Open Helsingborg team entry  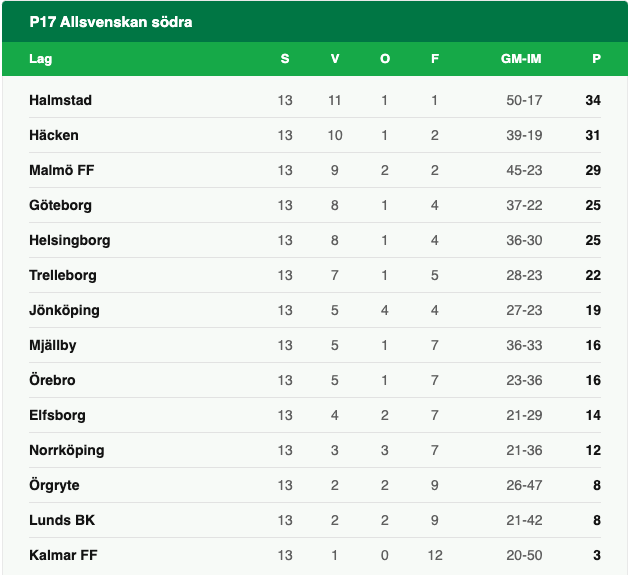(x=70, y=240)
